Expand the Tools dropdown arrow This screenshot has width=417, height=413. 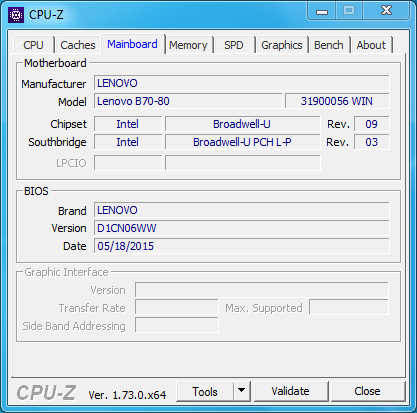(242, 392)
